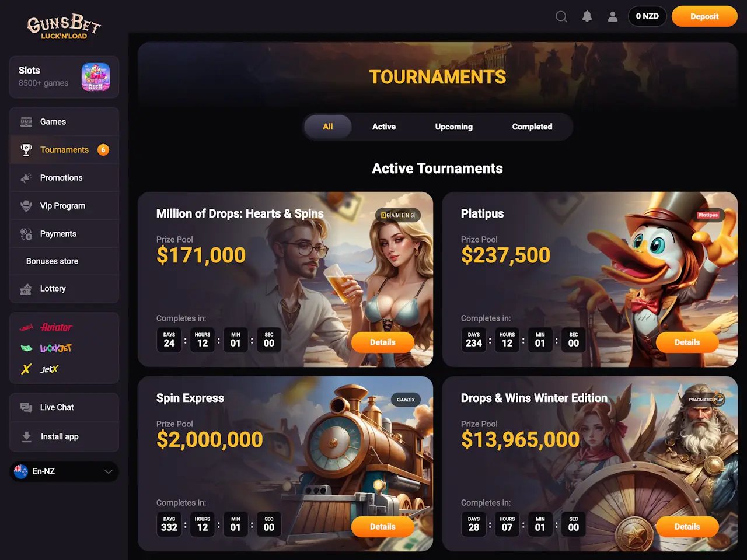The image size is (747, 560).
Task: Open the Live Chat icon
Action: tap(26, 407)
